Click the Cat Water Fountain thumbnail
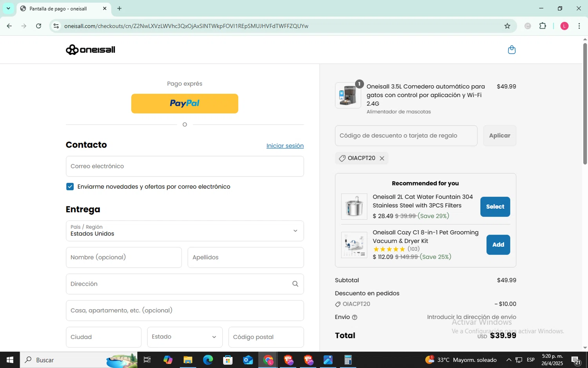This screenshot has height=368, width=588. [354, 206]
